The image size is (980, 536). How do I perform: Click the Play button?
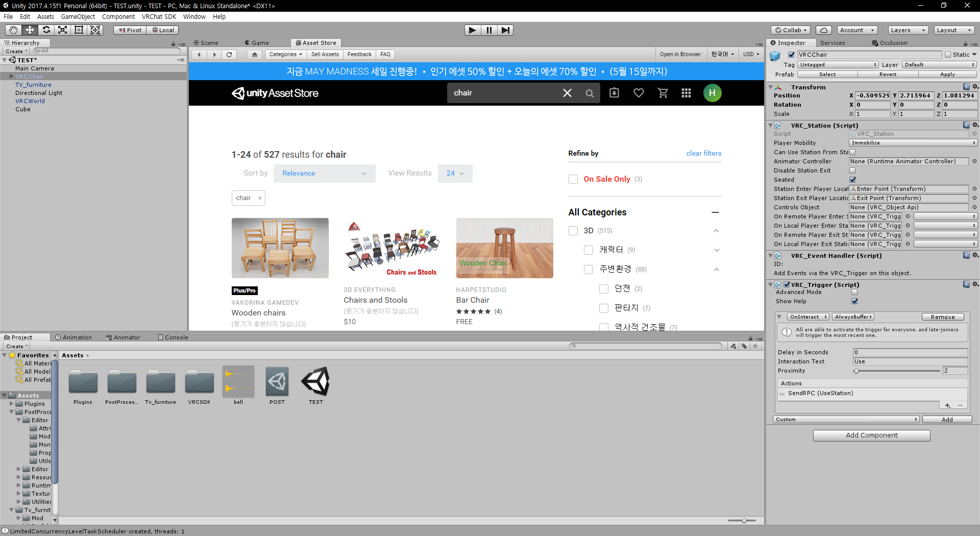473,30
